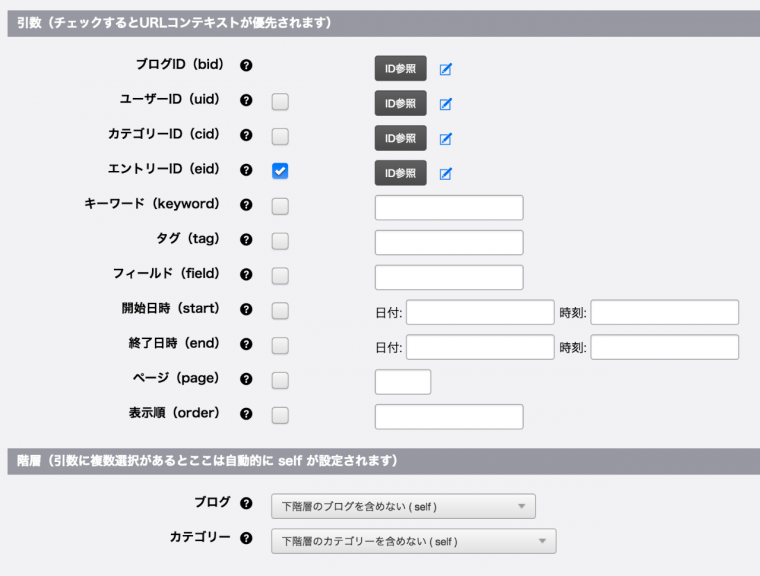Click the help icon beside カテゴリー dropdown
Viewport: 760px width, 576px height.
coord(246,538)
